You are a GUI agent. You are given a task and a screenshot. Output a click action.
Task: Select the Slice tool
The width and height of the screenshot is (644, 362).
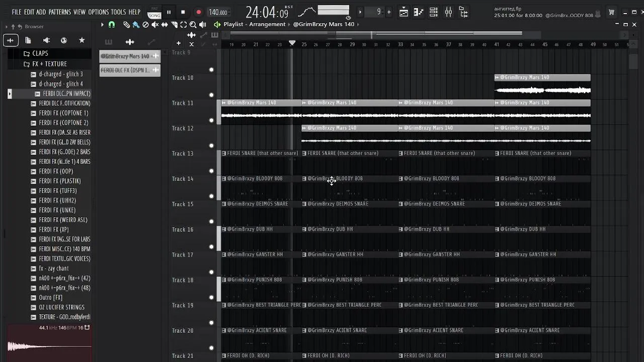tap(174, 24)
